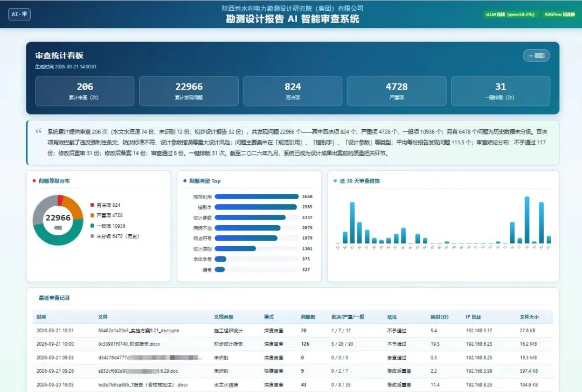Click the 生成时间 2026-09-21 14:50:01 text
The height and width of the screenshot is (392, 582).
(x=66, y=67)
